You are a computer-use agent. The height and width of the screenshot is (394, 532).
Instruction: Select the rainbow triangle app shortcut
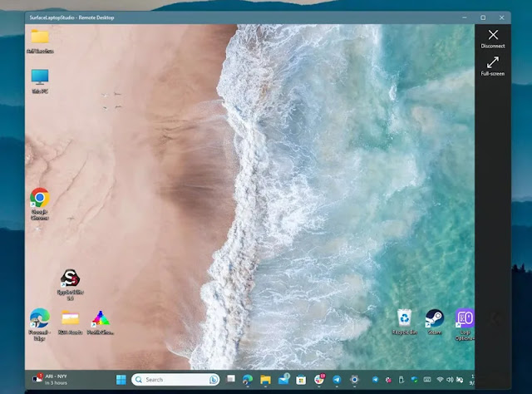(101, 323)
